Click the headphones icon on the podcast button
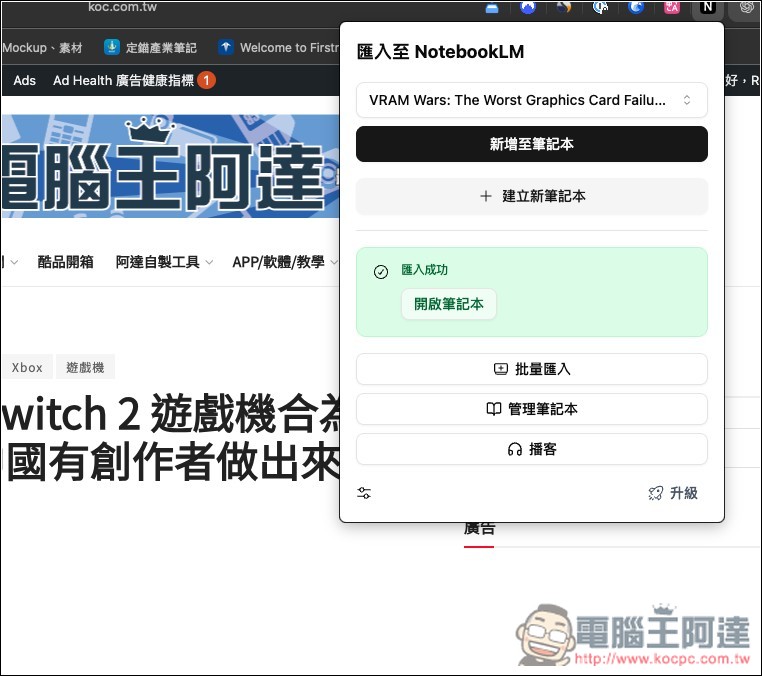This screenshot has height=676, width=762. 515,450
